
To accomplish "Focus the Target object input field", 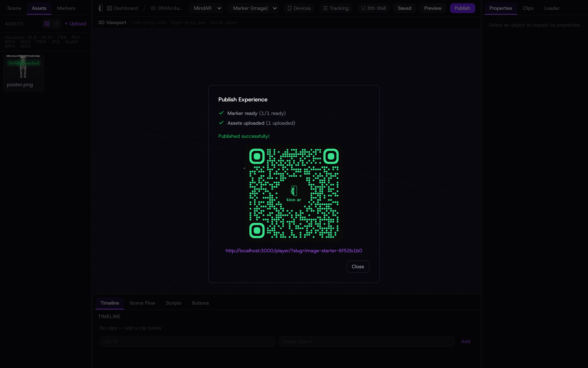I will pyautogui.click(x=367, y=341).
